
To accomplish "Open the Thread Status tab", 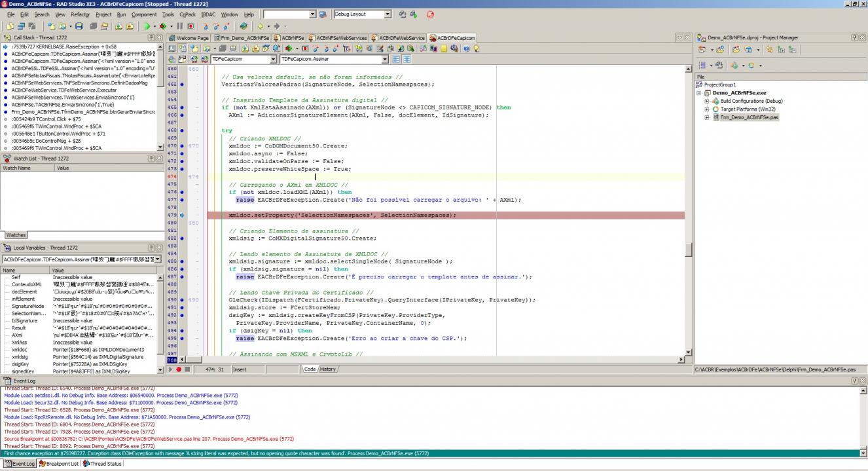I will tap(103, 464).
